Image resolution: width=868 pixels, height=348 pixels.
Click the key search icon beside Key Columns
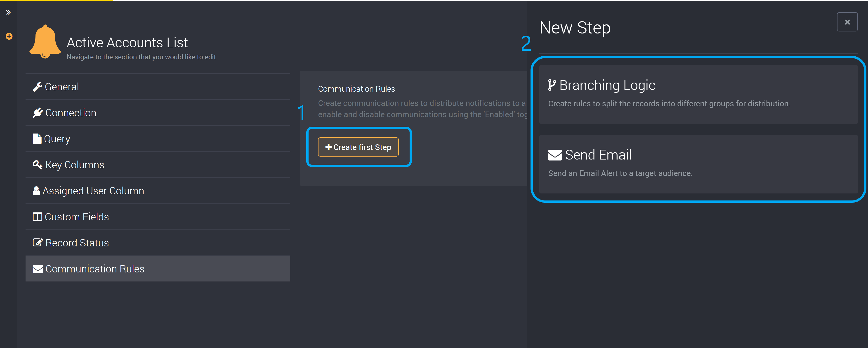pyautogui.click(x=37, y=165)
